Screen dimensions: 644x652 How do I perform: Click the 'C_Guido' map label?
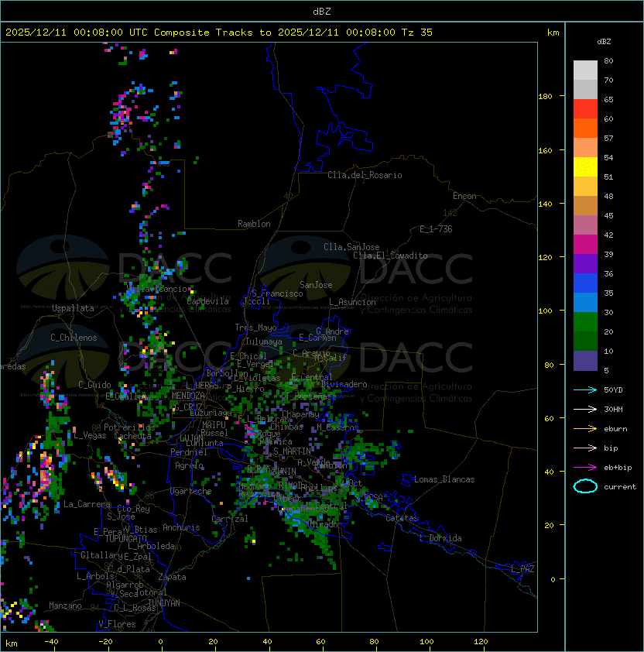coord(94,385)
